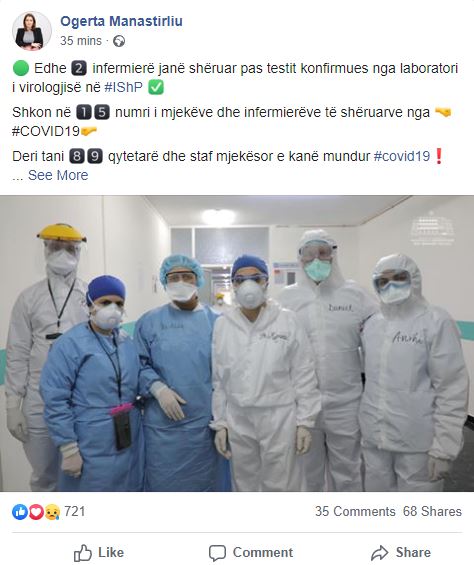The height and width of the screenshot is (565, 474).
Task: Open Ogerta Manastirliu profile name link
Action: 121,21
